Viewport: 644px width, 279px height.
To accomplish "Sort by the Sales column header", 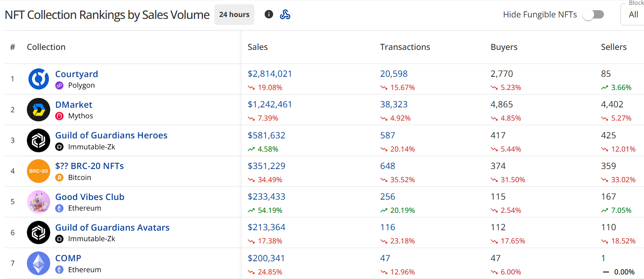I will coord(258,47).
